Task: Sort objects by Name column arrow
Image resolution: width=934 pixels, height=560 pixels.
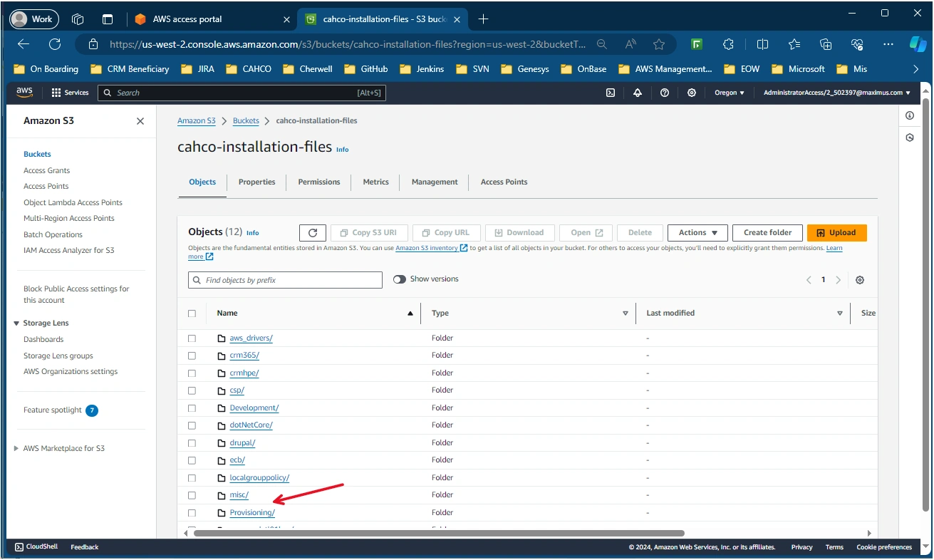Action: pos(410,313)
